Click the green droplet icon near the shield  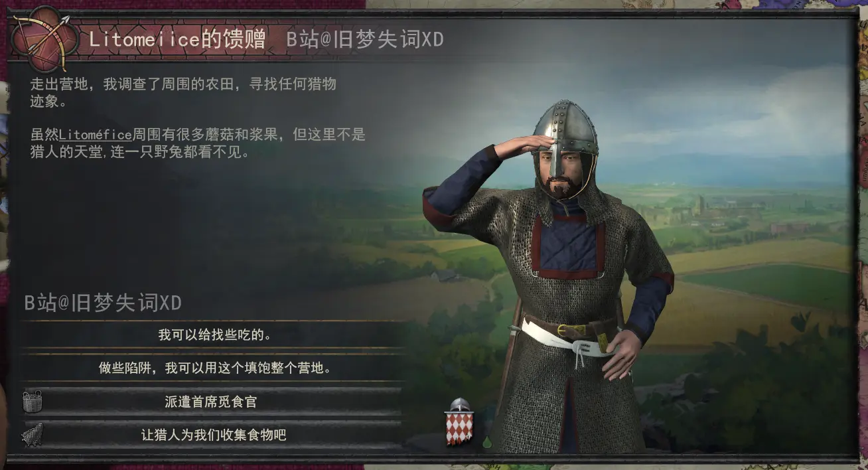[x=487, y=441]
